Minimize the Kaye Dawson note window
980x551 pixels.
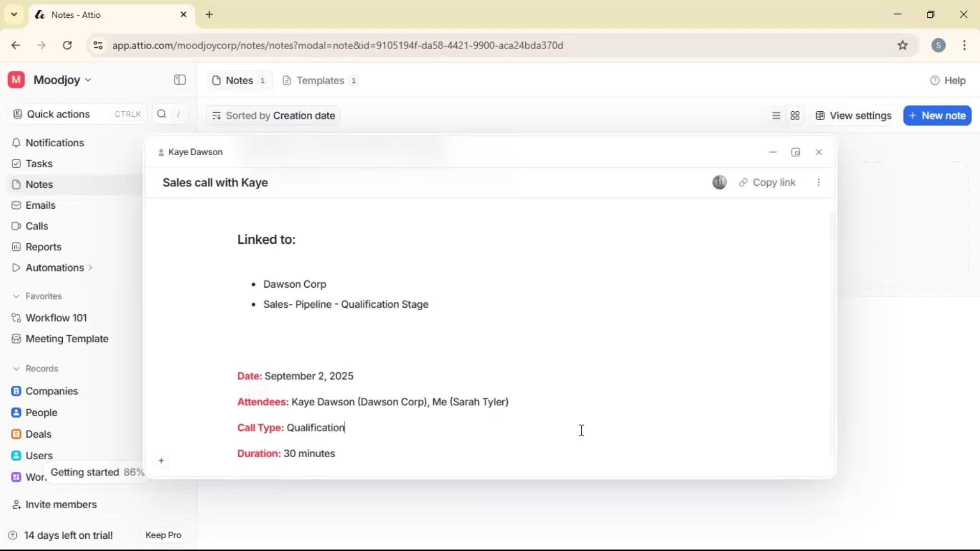pos(773,152)
